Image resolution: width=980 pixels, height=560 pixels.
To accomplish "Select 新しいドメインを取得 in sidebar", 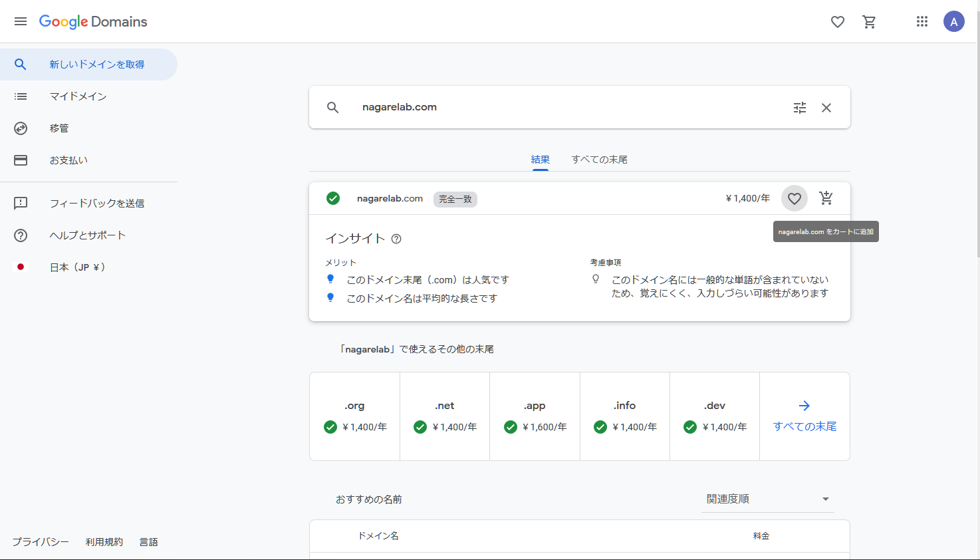I will (x=88, y=65).
